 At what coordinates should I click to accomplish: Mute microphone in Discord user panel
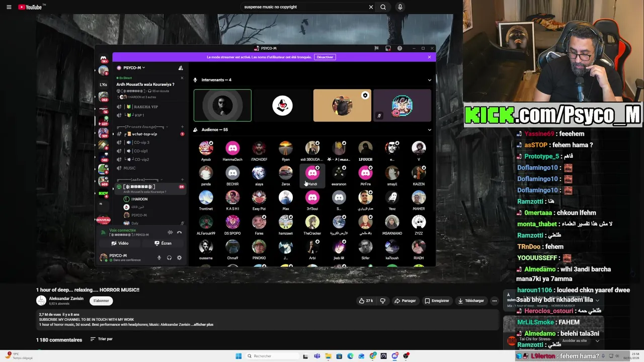(159, 258)
